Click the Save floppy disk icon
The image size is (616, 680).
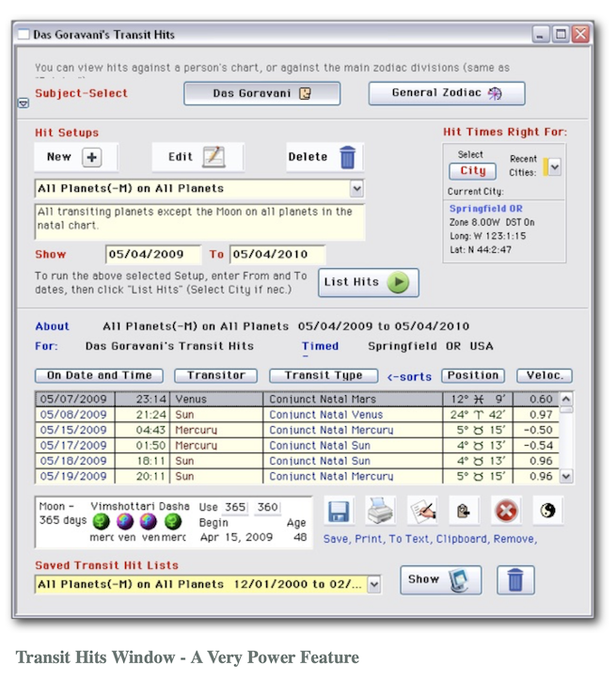point(339,512)
